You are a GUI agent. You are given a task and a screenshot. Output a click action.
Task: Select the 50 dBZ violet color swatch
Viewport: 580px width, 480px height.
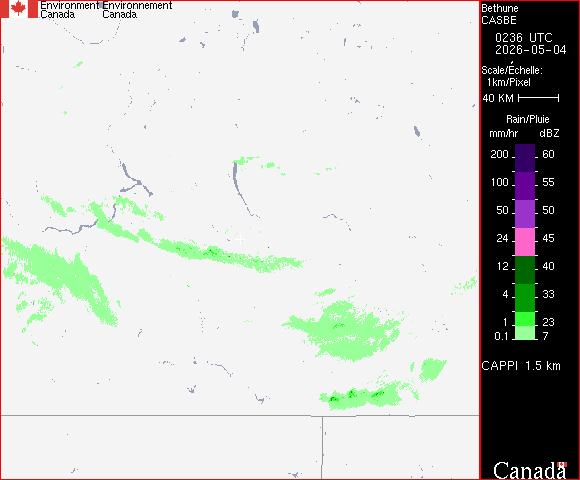pos(525,214)
